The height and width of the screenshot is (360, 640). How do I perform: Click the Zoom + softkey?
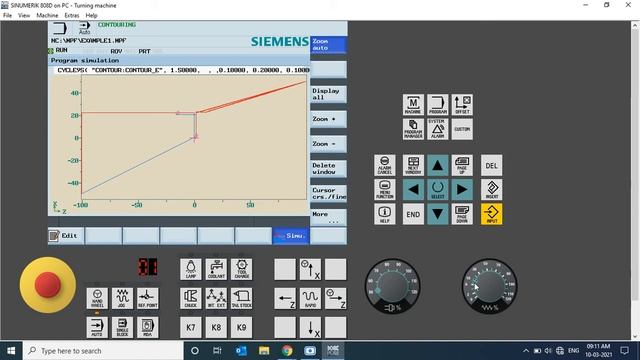pyautogui.click(x=329, y=119)
